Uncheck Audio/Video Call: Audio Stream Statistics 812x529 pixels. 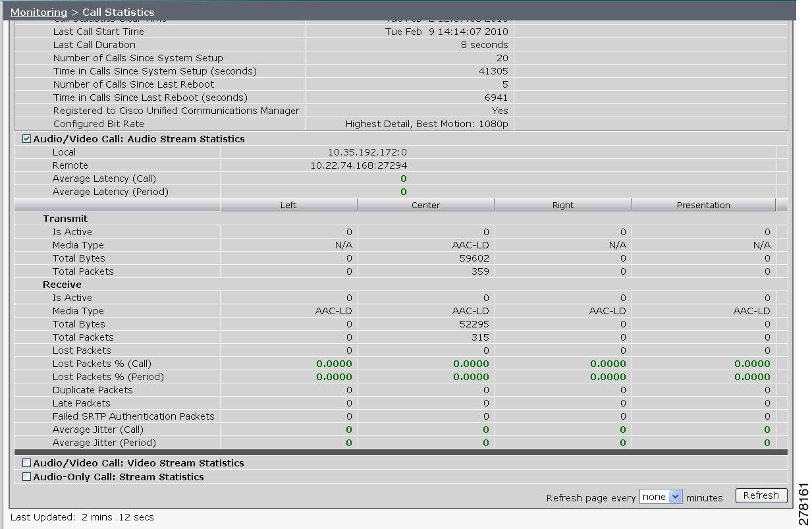26,139
